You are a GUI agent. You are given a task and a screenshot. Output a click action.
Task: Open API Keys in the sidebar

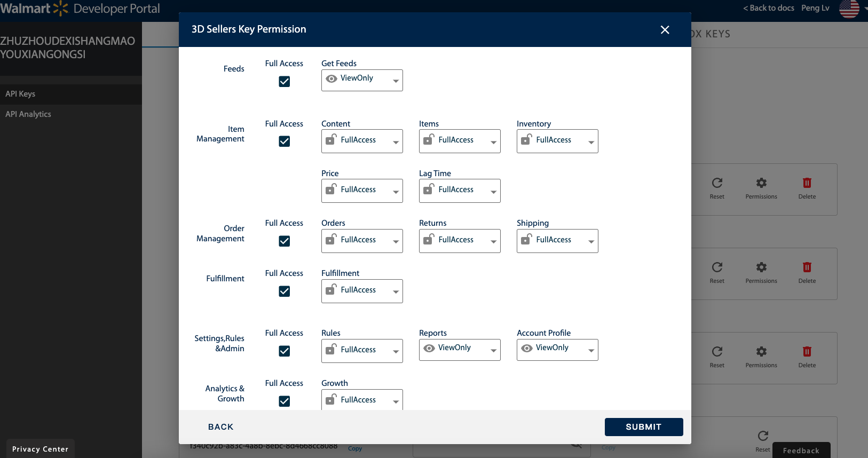(x=71, y=94)
